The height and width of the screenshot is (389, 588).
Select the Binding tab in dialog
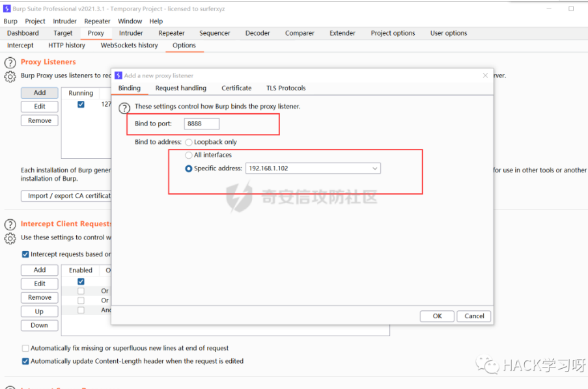pyautogui.click(x=130, y=88)
